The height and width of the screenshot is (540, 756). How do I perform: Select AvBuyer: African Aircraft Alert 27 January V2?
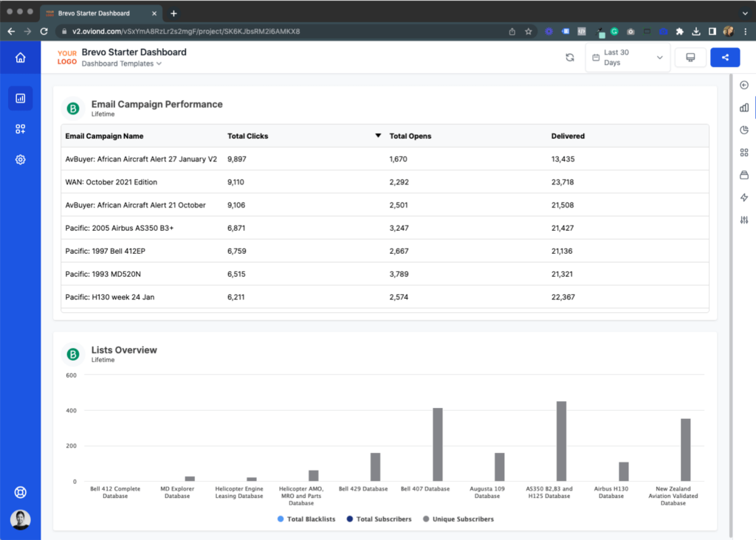pos(385,159)
